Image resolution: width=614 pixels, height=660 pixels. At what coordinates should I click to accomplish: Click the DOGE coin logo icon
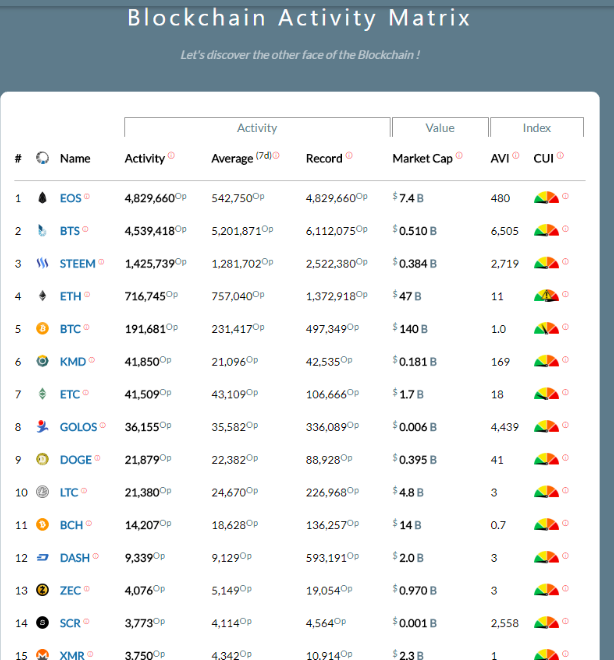(42, 459)
